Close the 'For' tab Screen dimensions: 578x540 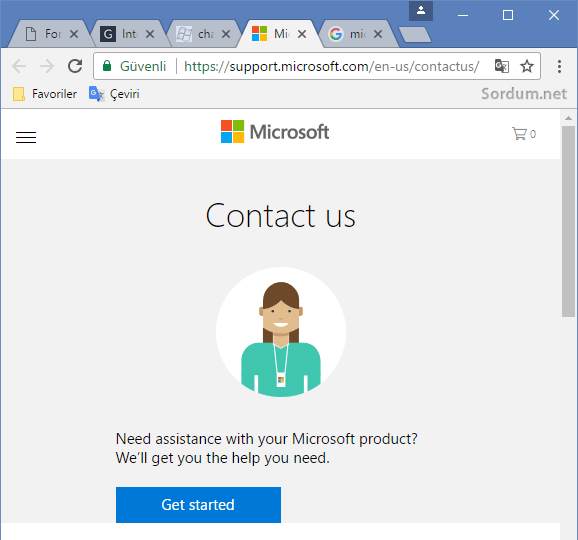point(74,34)
